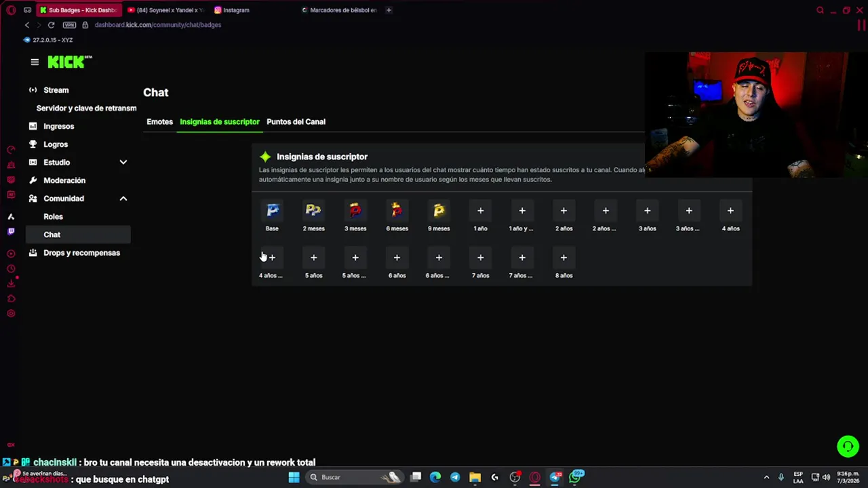The height and width of the screenshot is (488, 868).
Task: Add badge for truncated '3 años ...' slot
Action: tap(689, 211)
